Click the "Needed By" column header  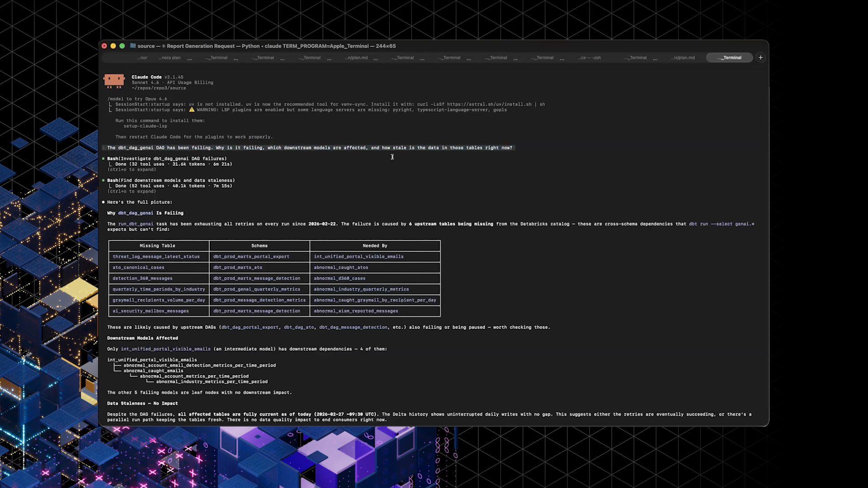pyautogui.click(x=375, y=246)
